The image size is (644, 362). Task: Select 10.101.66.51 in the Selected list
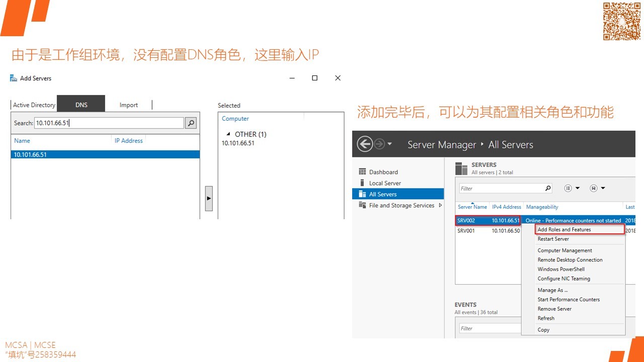tap(238, 143)
